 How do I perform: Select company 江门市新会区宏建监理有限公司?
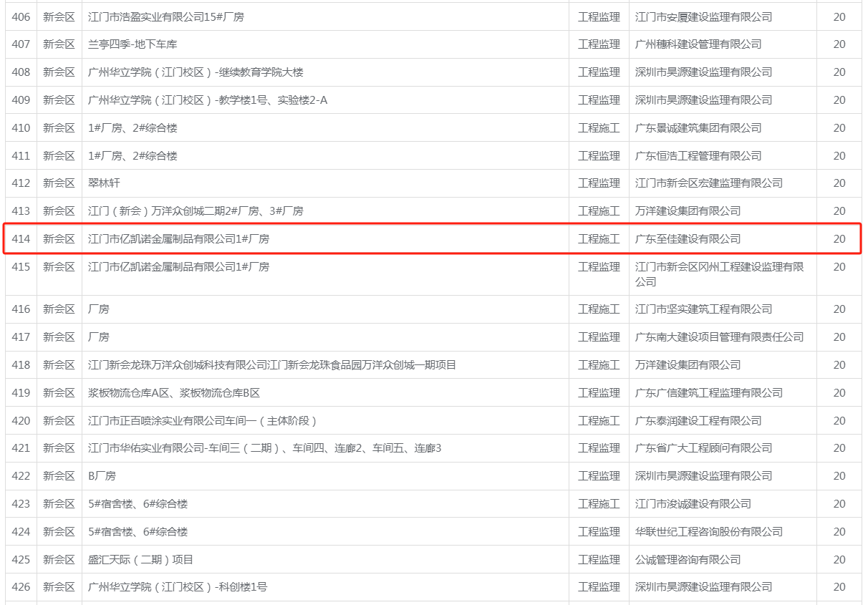click(709, 183)
